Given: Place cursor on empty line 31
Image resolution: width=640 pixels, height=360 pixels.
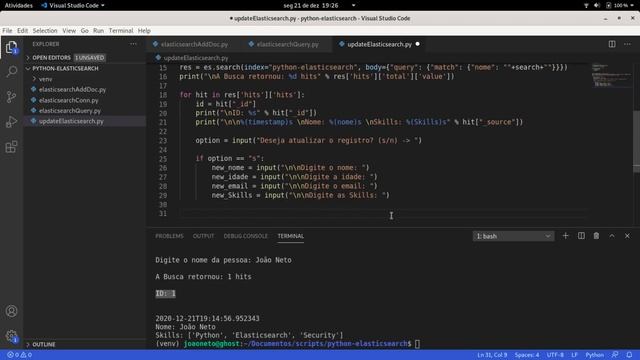Looking at the screenshot, I should coord(384,213).
